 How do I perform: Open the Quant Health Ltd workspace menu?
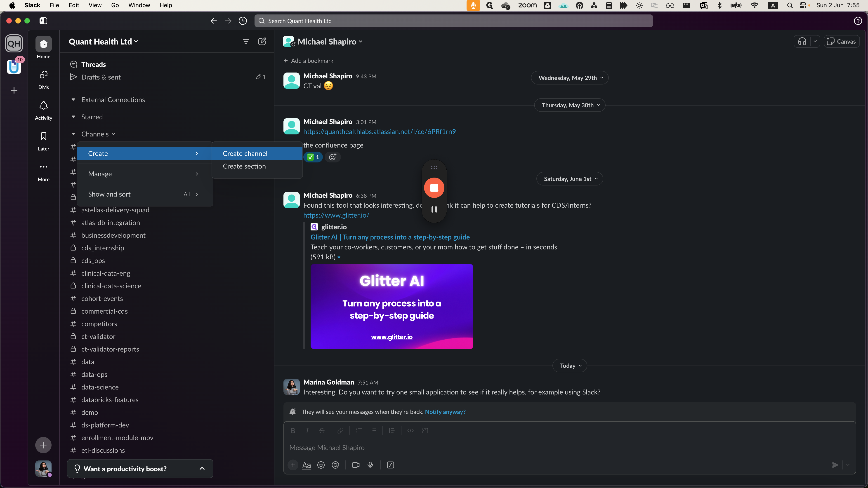tap(103, 41)
